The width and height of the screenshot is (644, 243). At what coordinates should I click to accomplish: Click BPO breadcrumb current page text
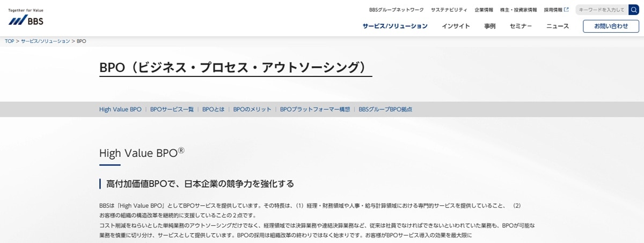[82, 41]
